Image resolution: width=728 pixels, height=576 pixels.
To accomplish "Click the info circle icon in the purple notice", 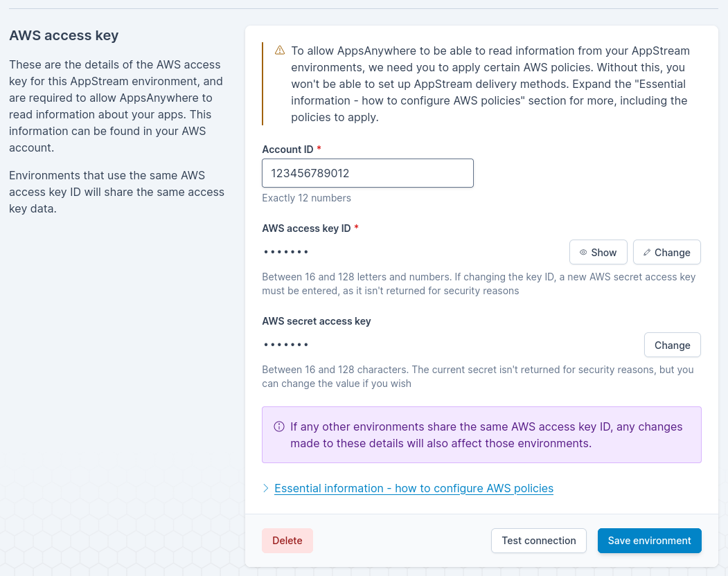I will [279, 426].
